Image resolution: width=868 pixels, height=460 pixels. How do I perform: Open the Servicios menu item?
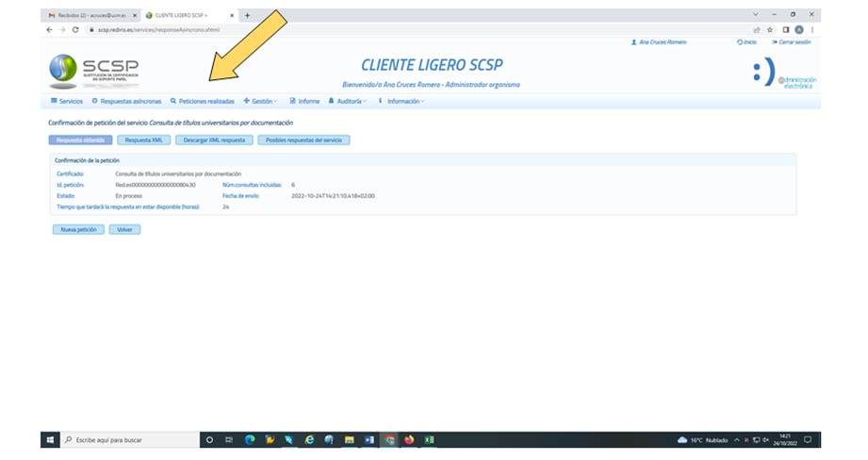point(67,101)
